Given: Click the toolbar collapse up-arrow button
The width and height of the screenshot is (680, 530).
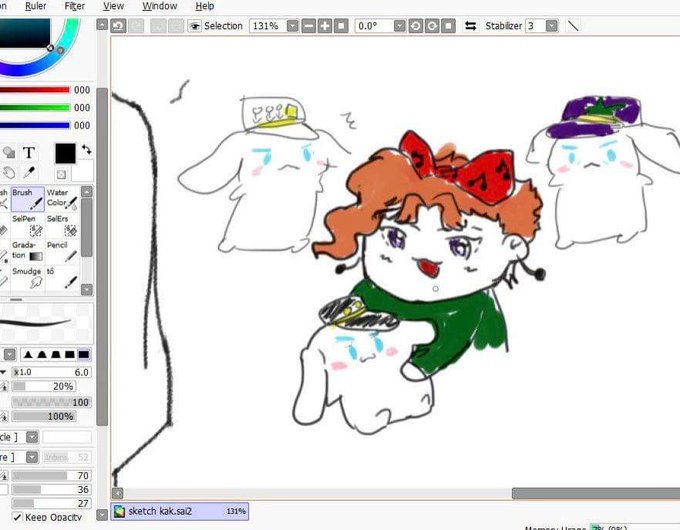Looking at the screenshot, I should tap(102, 25).
